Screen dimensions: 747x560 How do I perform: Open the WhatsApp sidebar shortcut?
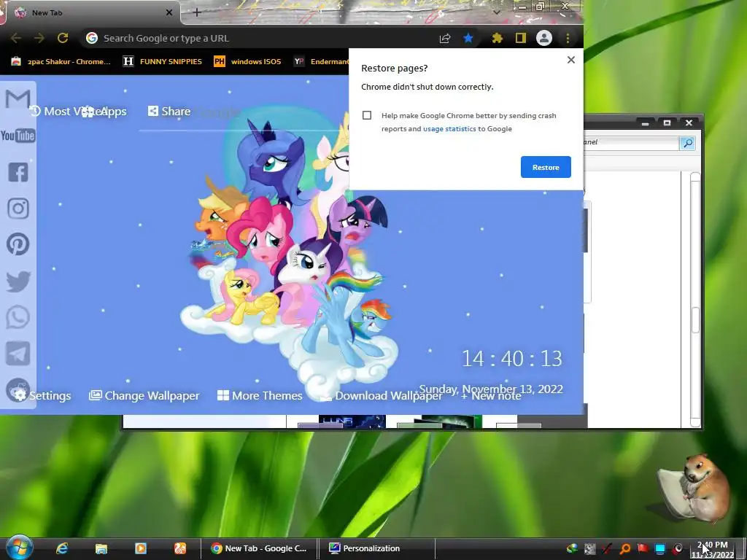click(x=18, y=317)
